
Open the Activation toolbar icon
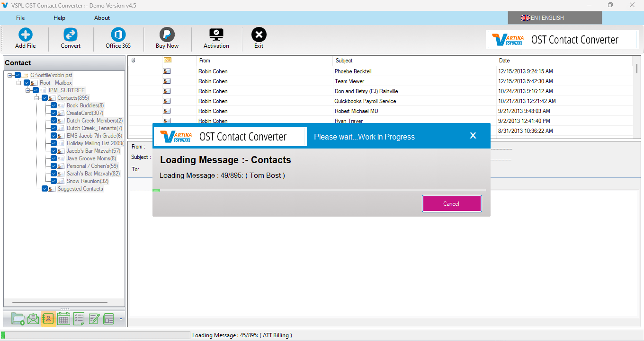point(216,35)
